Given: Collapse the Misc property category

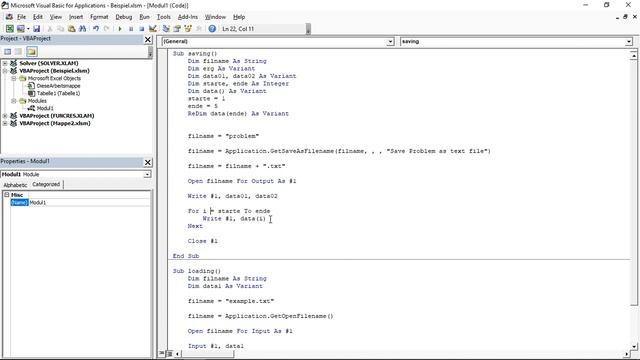Looking at the screenshot, I should [7, 195].
